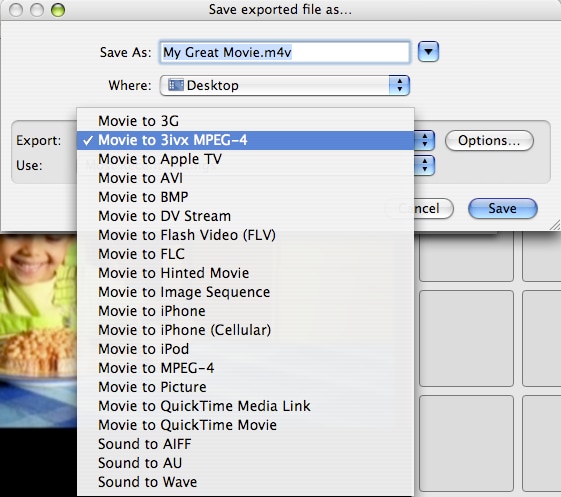Pick the plain Movie to MPEG-4 option
Screen dimensions: 561x497
[x=245, y=367]
